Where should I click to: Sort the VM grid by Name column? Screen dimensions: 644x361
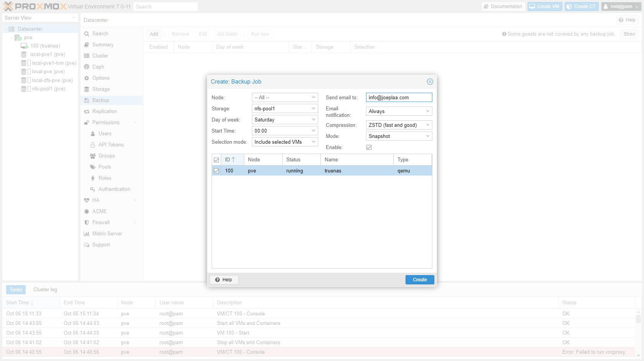click(x=357, y=160)
